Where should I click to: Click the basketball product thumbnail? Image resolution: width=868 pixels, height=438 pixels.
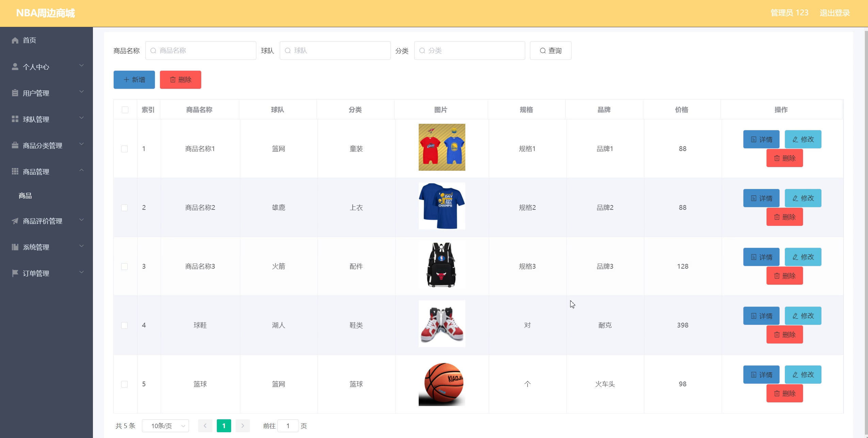(x=442, y=384)
